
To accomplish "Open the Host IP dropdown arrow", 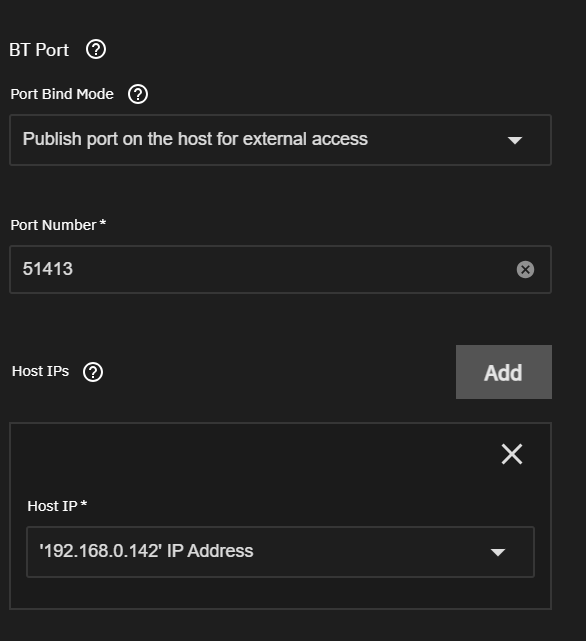I will point(498,552).
